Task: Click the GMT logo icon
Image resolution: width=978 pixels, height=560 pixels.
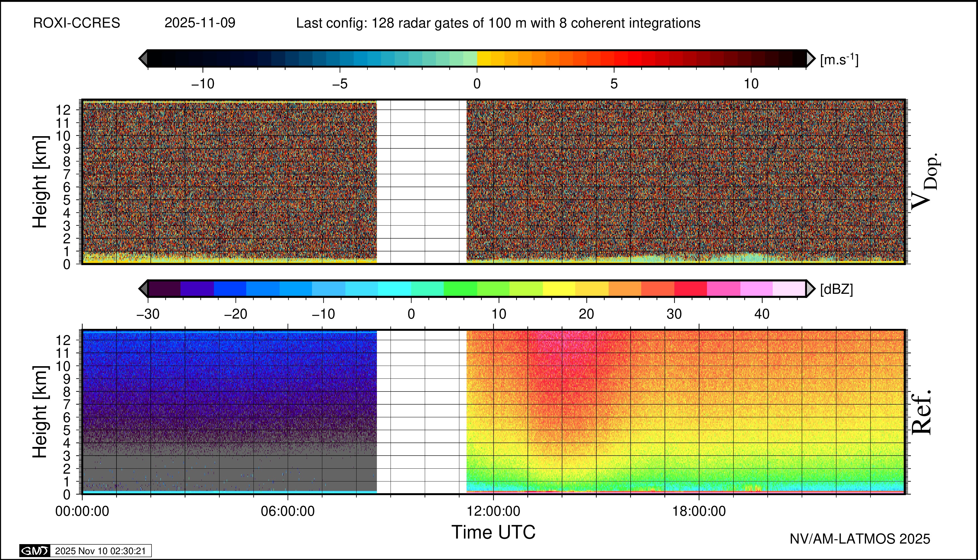Action: coord(35,551)
